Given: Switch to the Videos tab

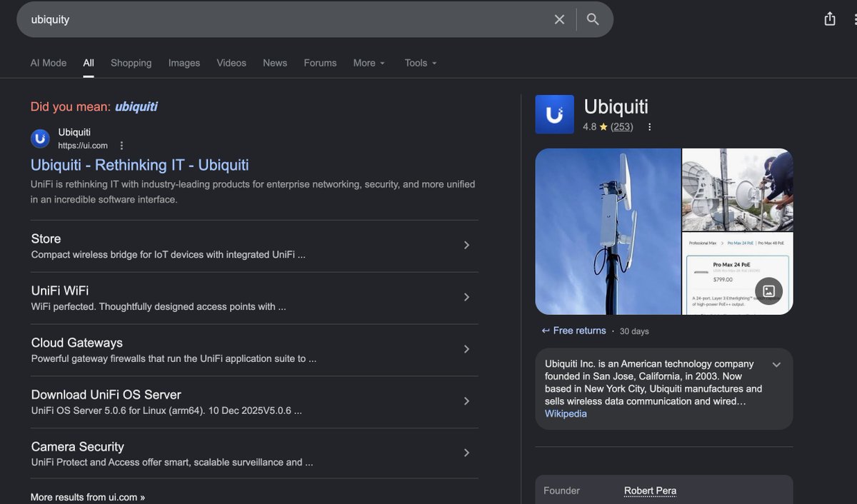Looking at the screenshot, I should coord(231,63).
